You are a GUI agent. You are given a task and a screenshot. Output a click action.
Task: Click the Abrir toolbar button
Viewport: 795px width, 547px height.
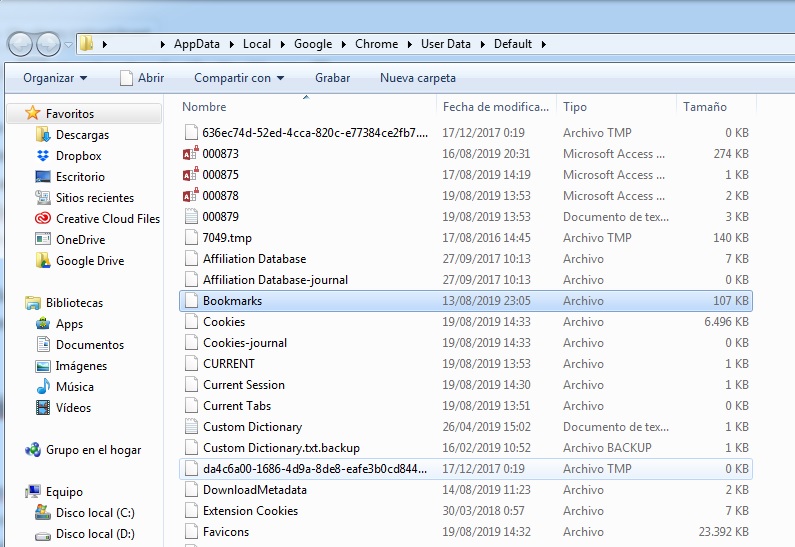(x=142, y=78)
